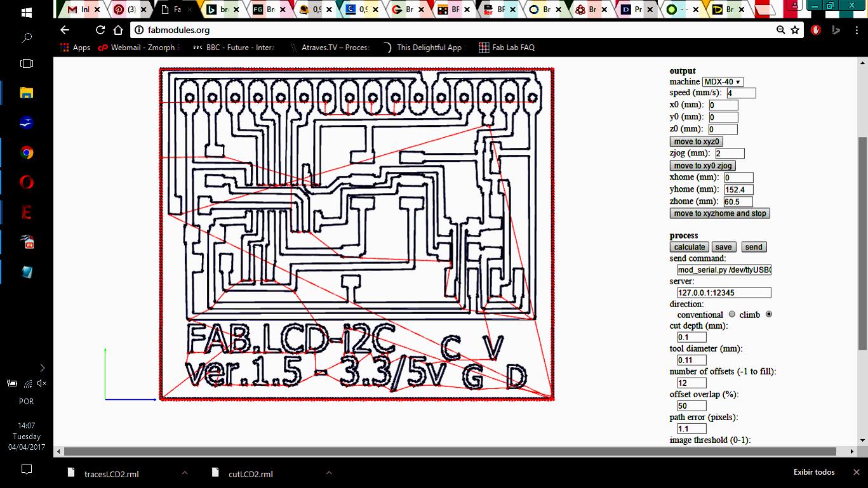This screenshot has width=868, height=488.
Task: Open This Delightful App bookmark
Action: pyautogui.click(x=424, y=48)
